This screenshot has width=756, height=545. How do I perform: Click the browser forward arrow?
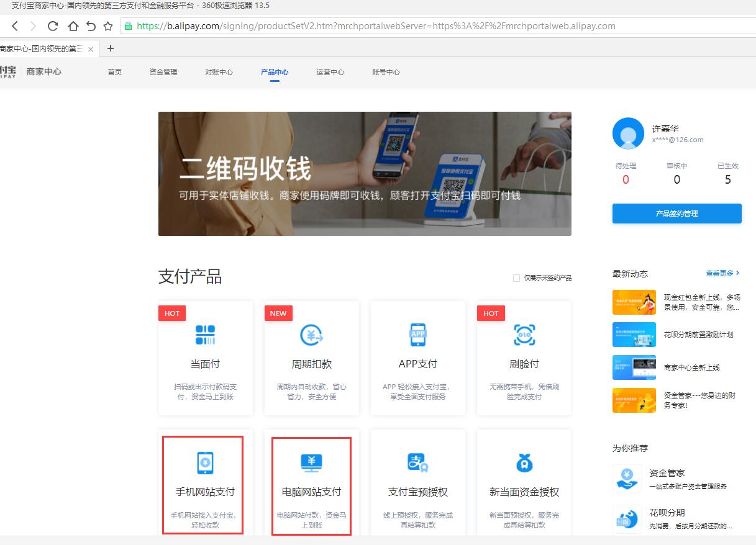[33, 26]
